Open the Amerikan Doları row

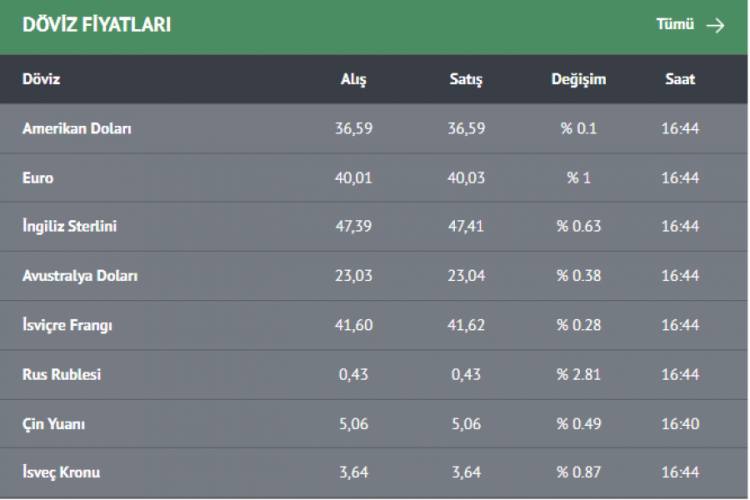(x=77, y=129)
